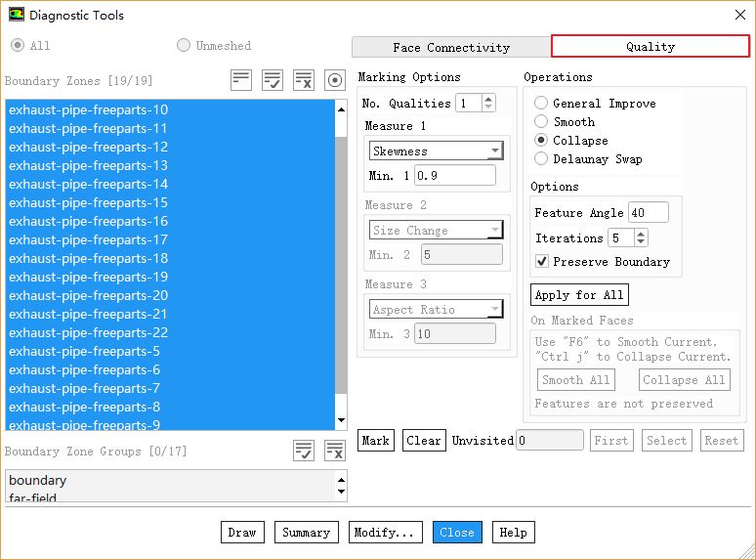Select exhaust-pipe-freeparts-10 zone
Image resolution: width=756 pixels, height=560 pixels.
(x=170, y=109)
